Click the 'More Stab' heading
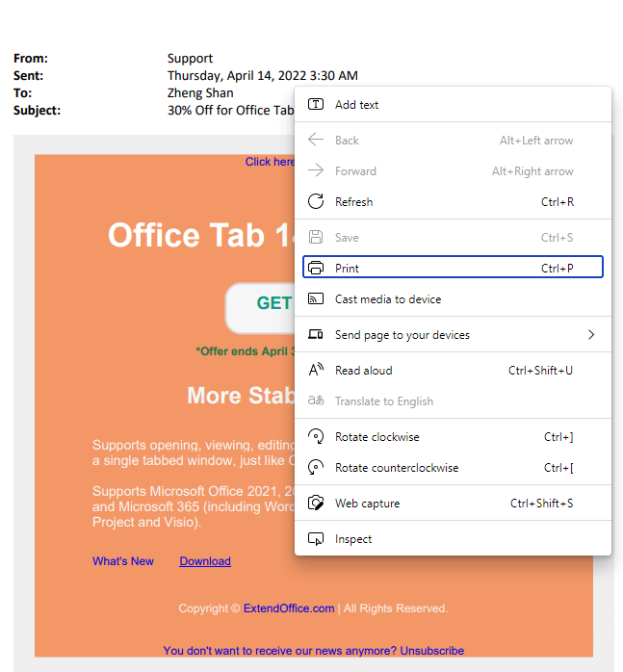 241,395
